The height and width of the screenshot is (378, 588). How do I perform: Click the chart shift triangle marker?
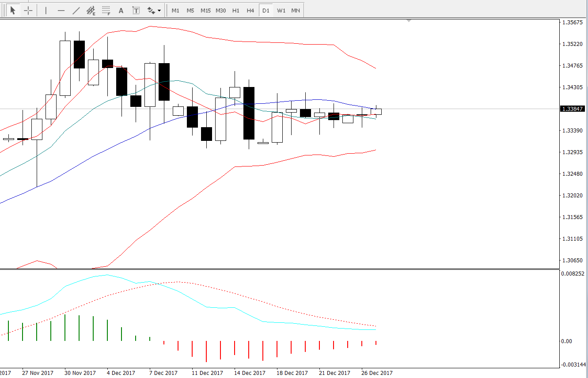[x=409, y=20]
